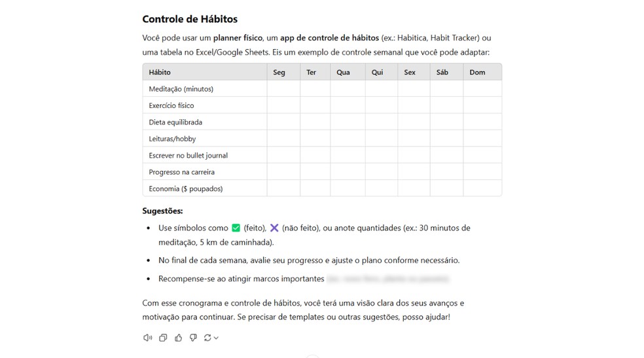Select the Qua column header
644x358 pixels.
[343, 72]
